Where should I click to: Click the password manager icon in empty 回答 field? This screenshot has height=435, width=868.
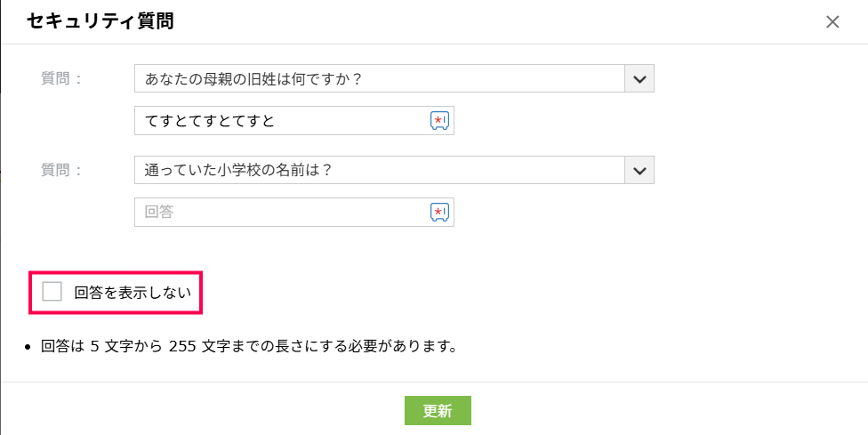pyautogui.click(x=440, y=212)
